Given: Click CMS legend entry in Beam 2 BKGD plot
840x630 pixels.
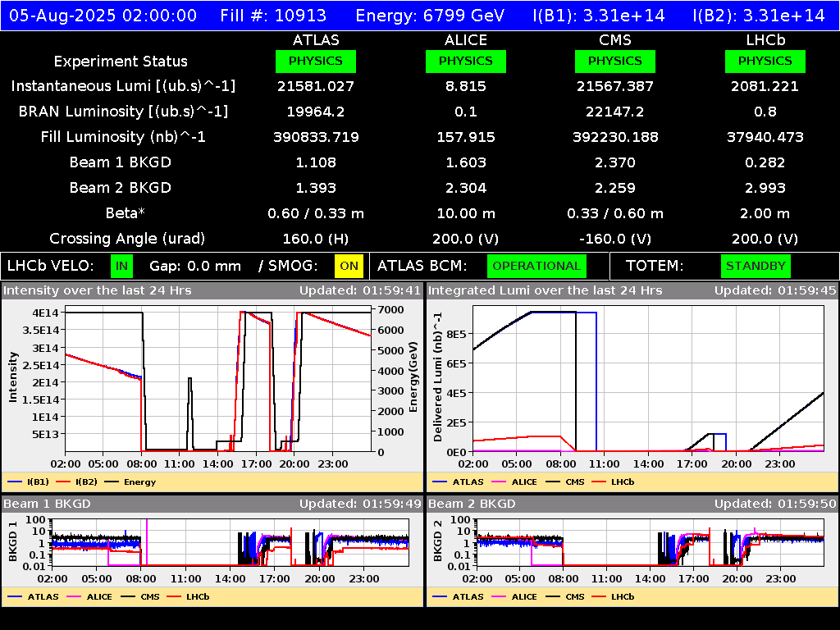Looking at the screenshot, I should pyautogui.click(x=565, y=596).
